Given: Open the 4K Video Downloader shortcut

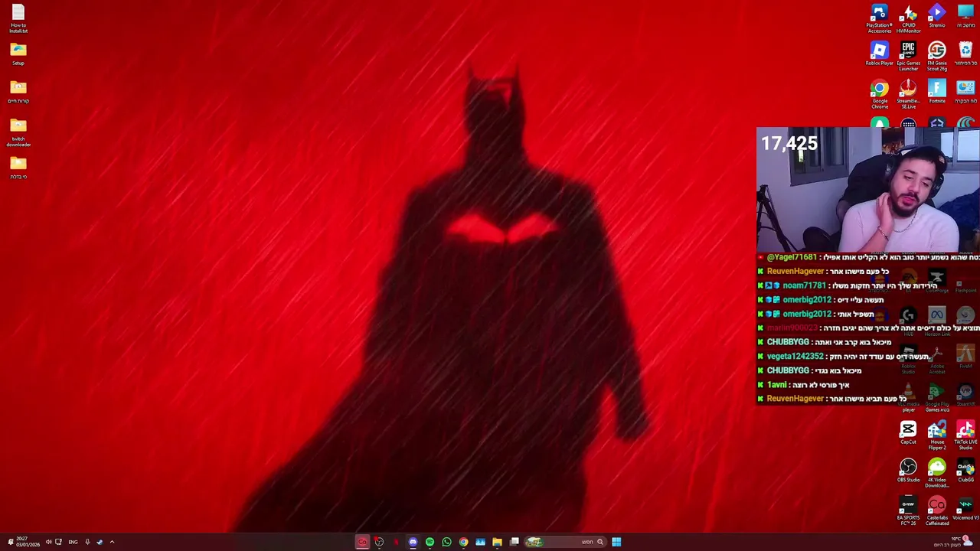Looking at the screenshot, I should point(937,474).
